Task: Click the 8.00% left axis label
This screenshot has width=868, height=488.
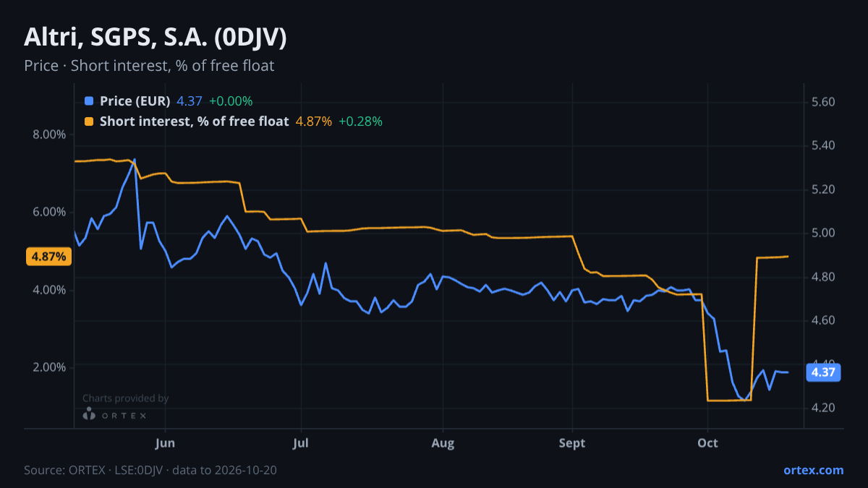Action: 49,134
